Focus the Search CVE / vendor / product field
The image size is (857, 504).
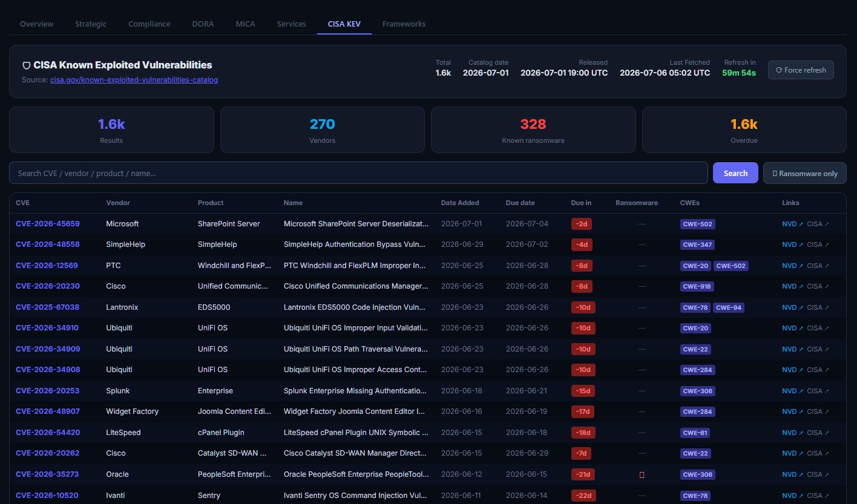tap(358, 173)
